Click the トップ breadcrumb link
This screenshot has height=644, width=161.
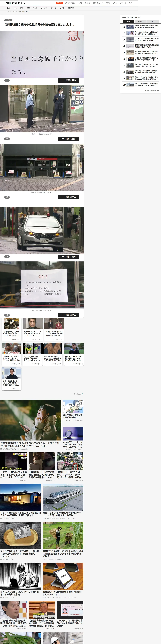pyautogui.click(x=7, y=12)
